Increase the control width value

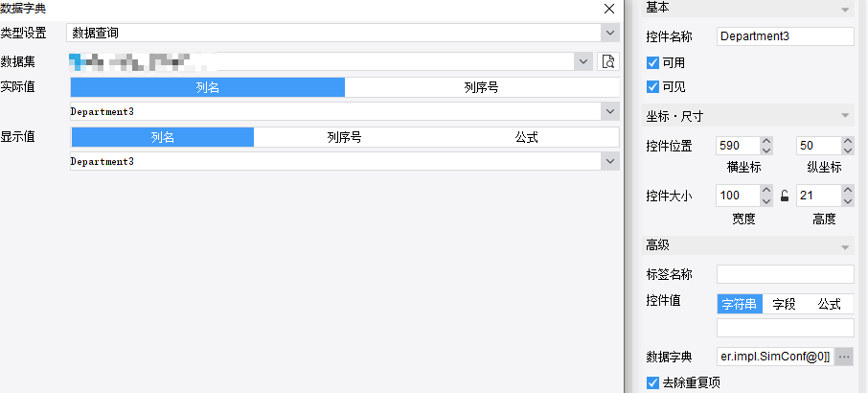(x=766, y=191)
